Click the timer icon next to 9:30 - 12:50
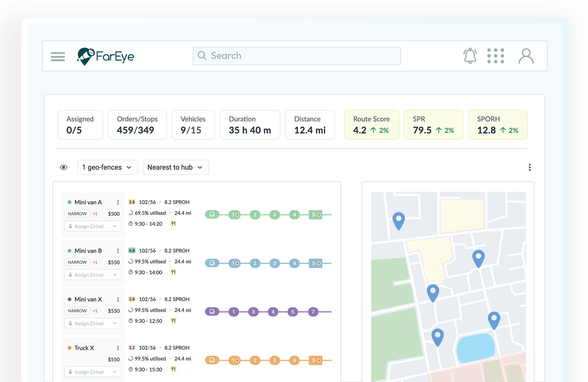This screenshot has width=588, height=382. [131, 321]
